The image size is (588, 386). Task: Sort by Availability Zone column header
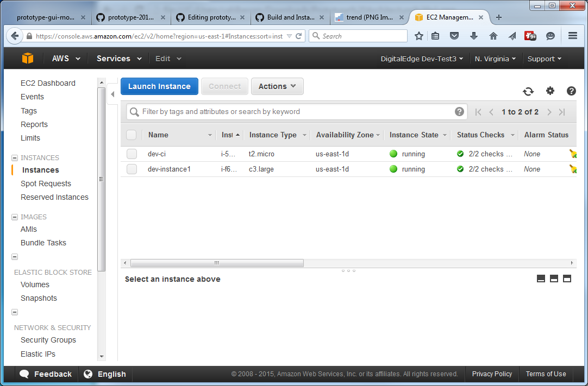[x=345, y=135]
